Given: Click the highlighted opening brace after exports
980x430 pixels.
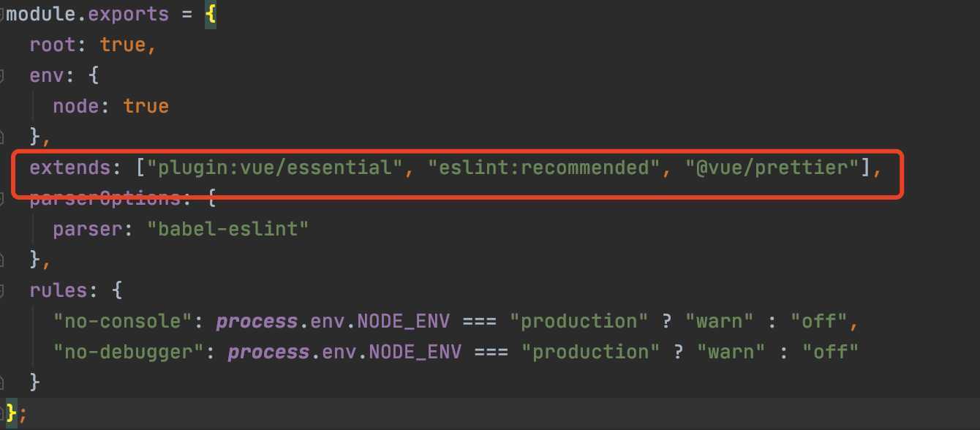Looking at the screenshot, I should 211,14.
